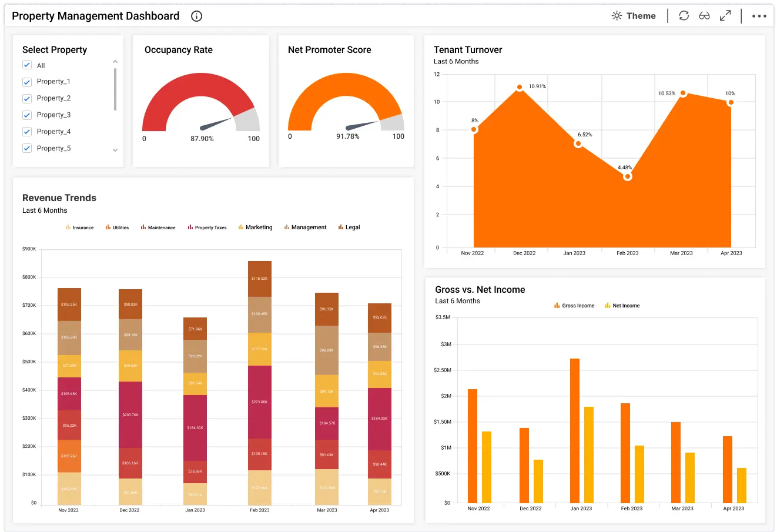Click the 91.78% promoter score value
The width and height of the screenshot is (777, 532).
pyautogui.click(x=348, y=136)
